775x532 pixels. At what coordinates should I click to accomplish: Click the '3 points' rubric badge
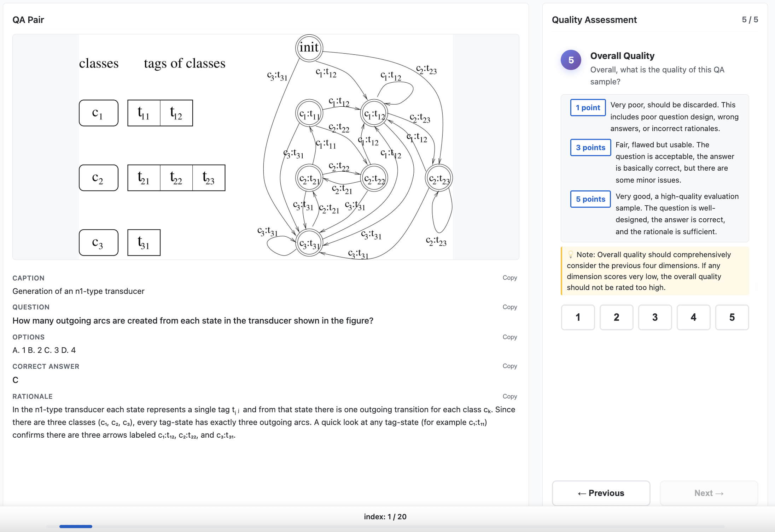coord(590,148)
